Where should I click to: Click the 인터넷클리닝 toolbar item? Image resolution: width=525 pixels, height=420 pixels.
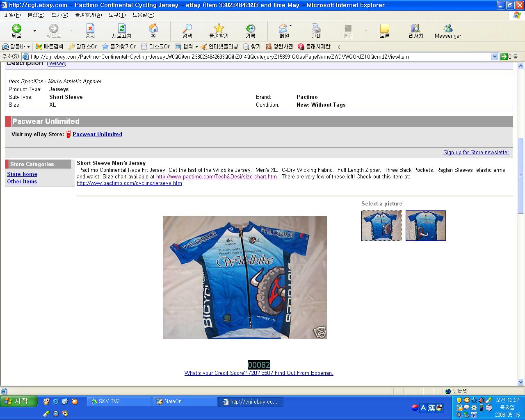[x=219, y=47]
